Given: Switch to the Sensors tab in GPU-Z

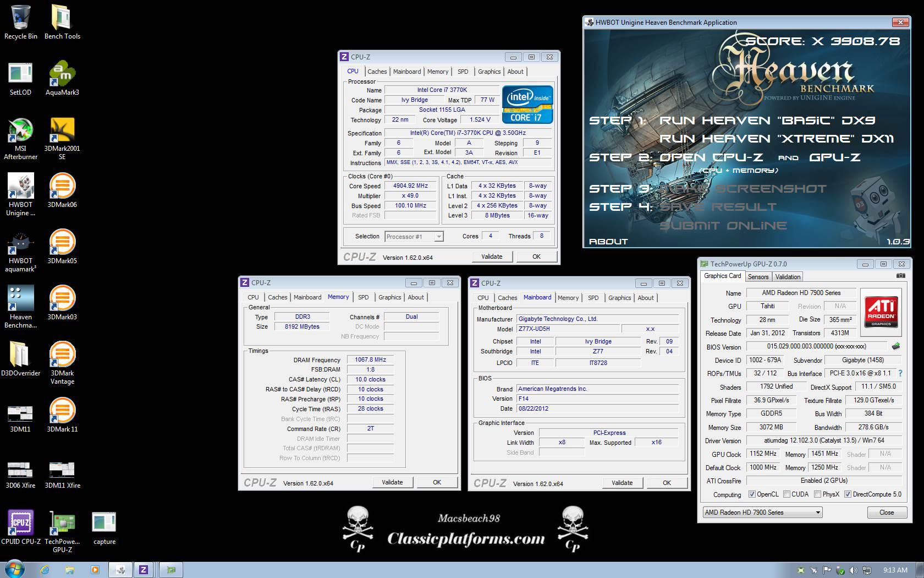Looking at the screenshot, I should 758,277.
